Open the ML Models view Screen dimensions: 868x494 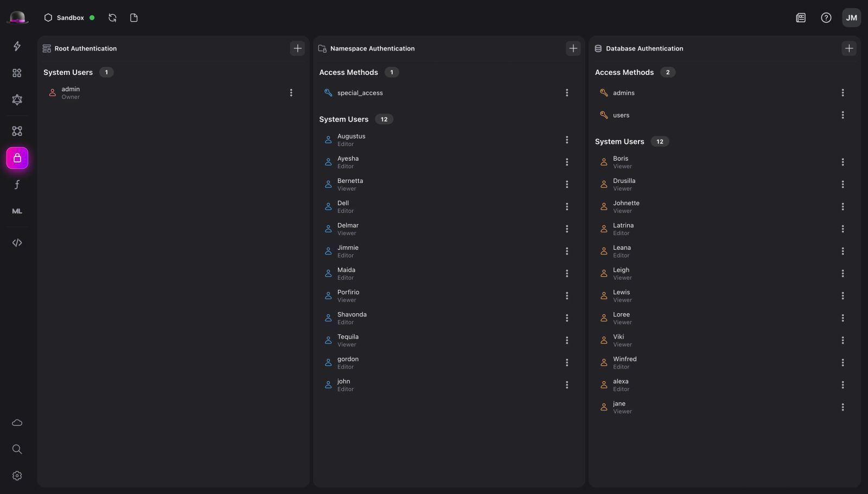(x=17, y=211)
